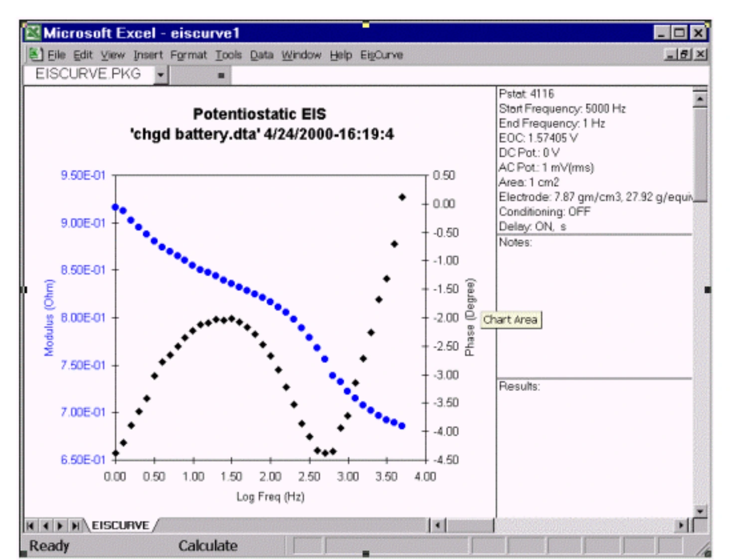Click the vertical scrollbar thumb
This screenshot has height=560, width=730.
(700, 155)
